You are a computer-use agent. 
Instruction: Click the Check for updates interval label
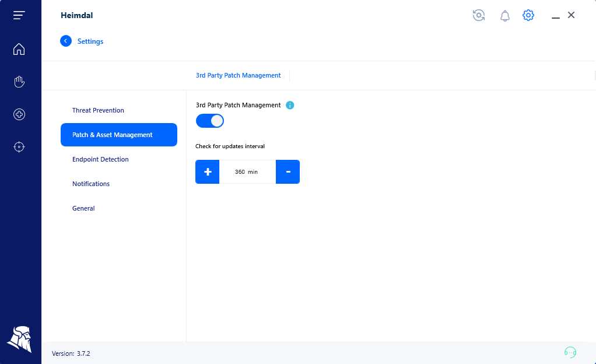click(x=230, y=146)
